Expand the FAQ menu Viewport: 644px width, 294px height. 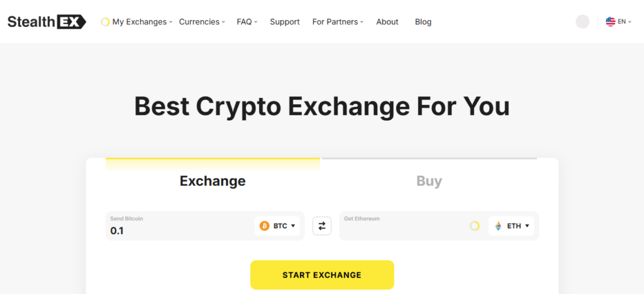247,21
